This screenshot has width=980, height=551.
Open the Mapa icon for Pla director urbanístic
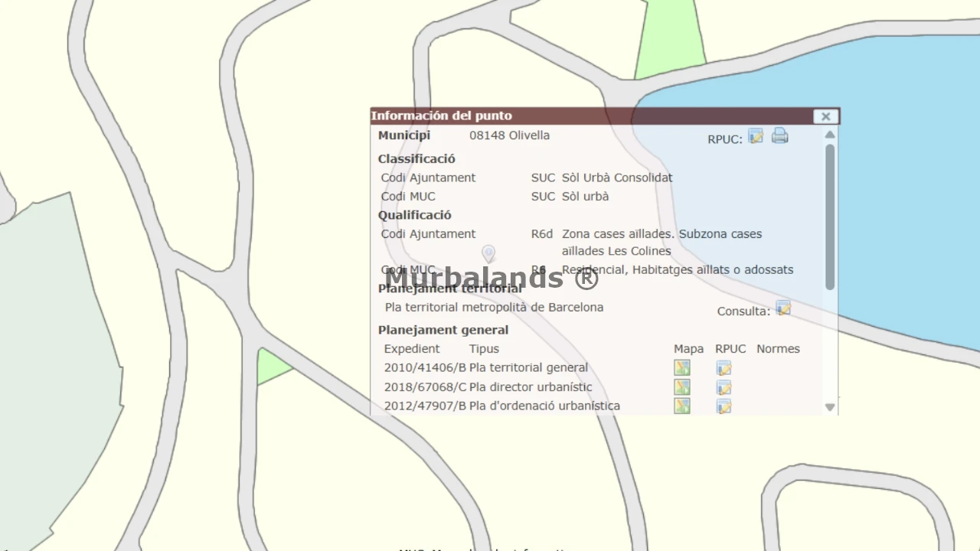coord(682,387)
